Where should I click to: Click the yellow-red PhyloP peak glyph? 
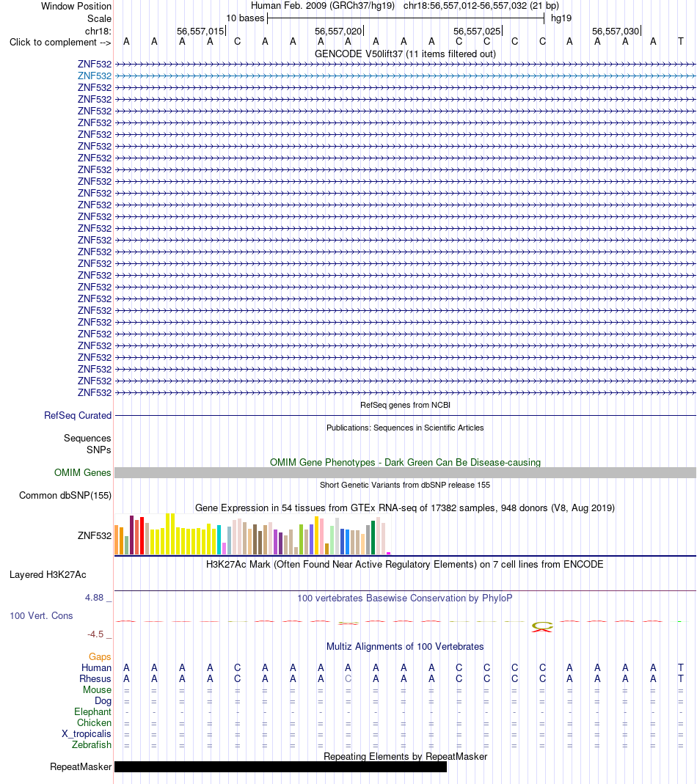tap(542, 627)
